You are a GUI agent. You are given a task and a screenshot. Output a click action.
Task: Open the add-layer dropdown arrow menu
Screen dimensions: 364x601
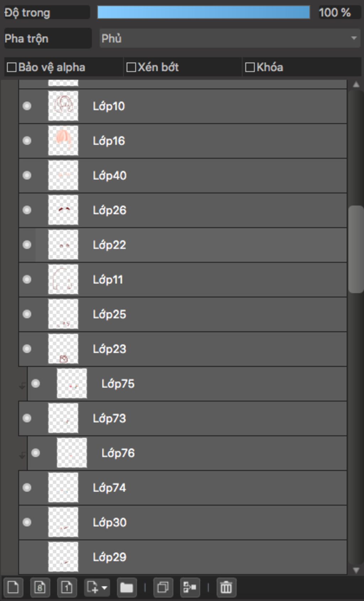[105, 587]
